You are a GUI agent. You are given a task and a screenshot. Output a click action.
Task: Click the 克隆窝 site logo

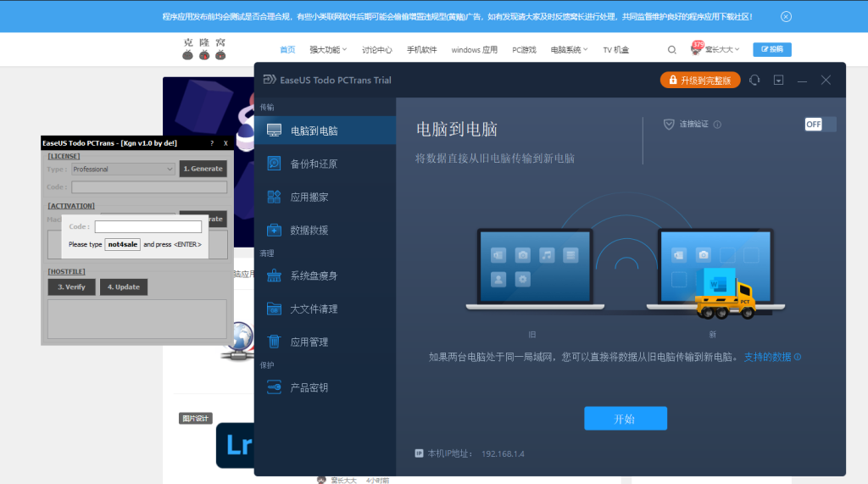tap(204, 48)
